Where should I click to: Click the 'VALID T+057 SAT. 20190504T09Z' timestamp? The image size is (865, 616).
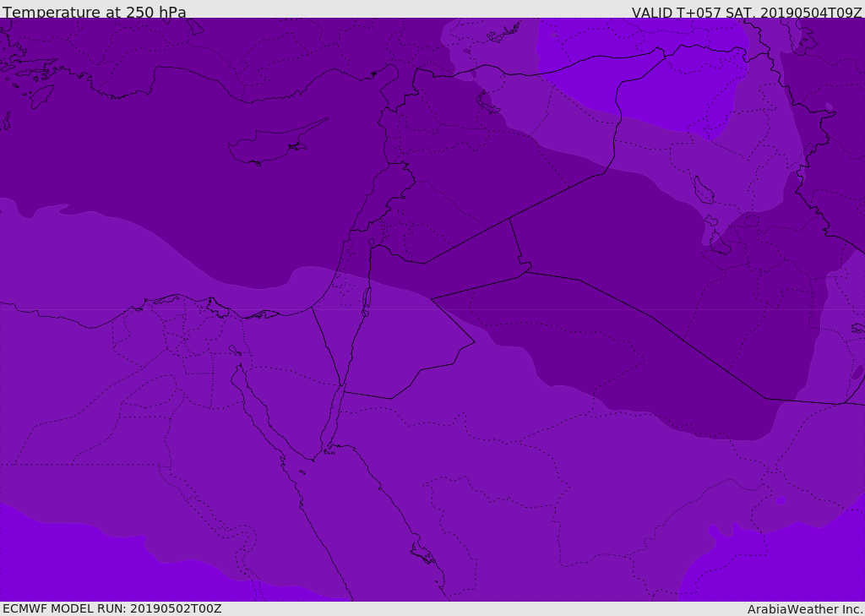(747, 12)
